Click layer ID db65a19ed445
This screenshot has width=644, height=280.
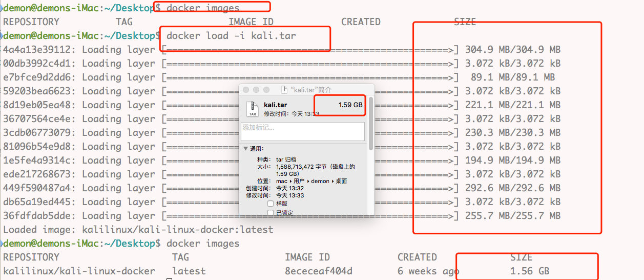coord(36,202)
